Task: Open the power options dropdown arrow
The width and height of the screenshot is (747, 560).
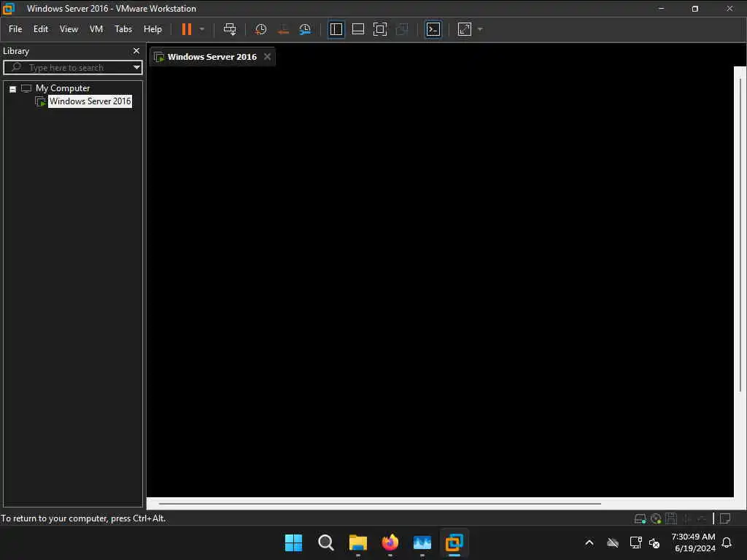Action: pyautogui.click(x=202, y=29)
